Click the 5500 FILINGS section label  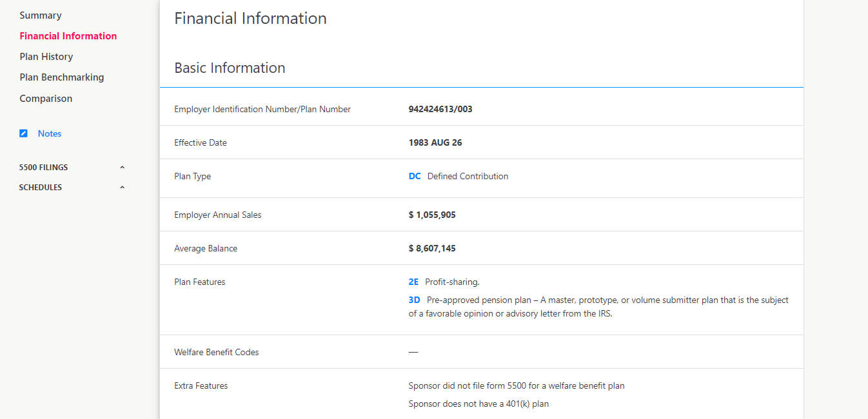pyautogui.click(x=44, y=168)
